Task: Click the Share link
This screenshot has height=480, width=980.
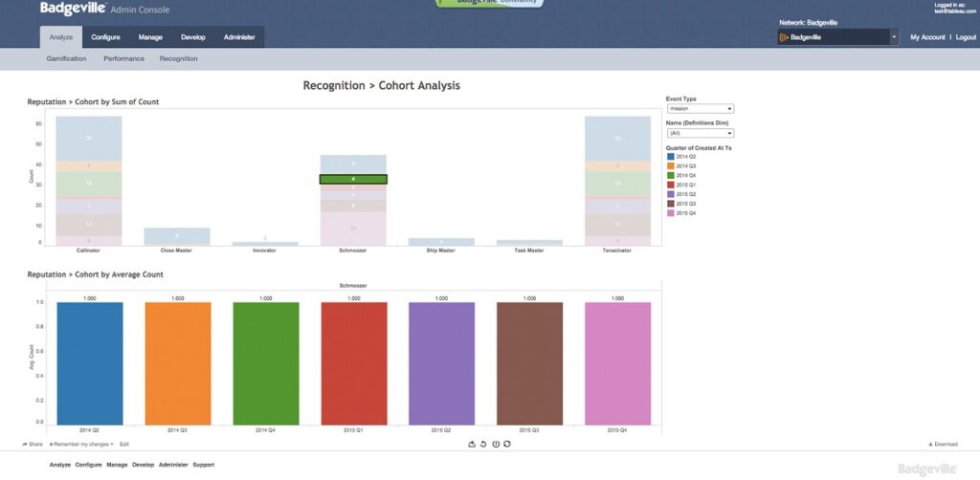Action: 33,445
